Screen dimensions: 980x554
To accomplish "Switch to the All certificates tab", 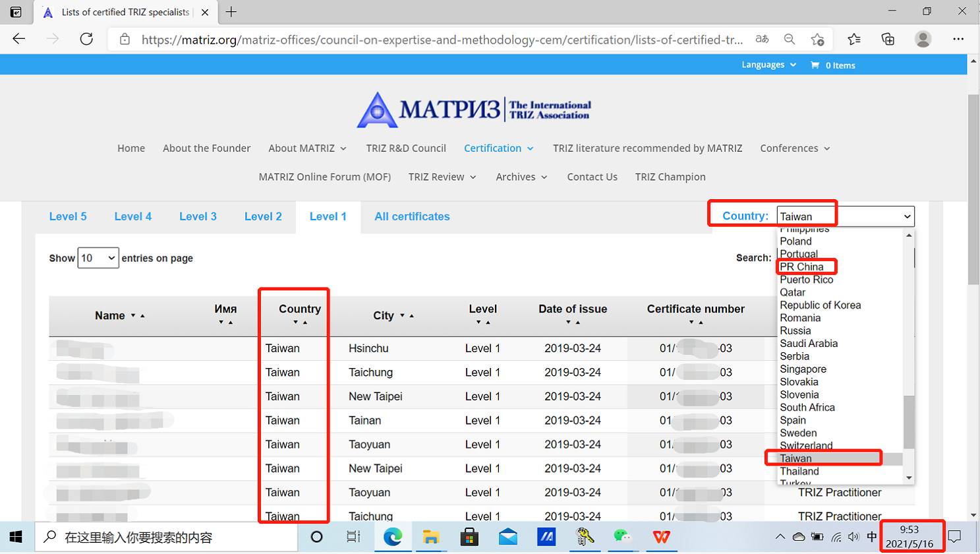I will (x=412, y=216).
